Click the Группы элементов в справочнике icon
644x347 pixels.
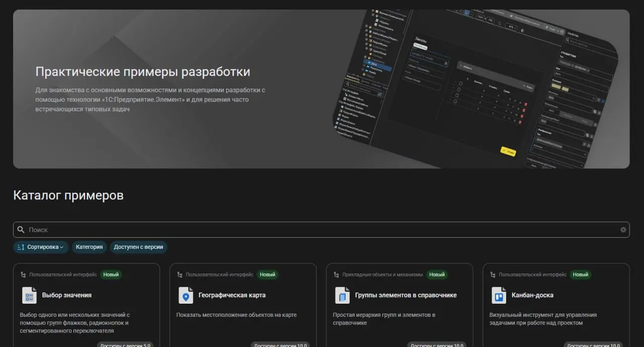(x=342, y=295)
